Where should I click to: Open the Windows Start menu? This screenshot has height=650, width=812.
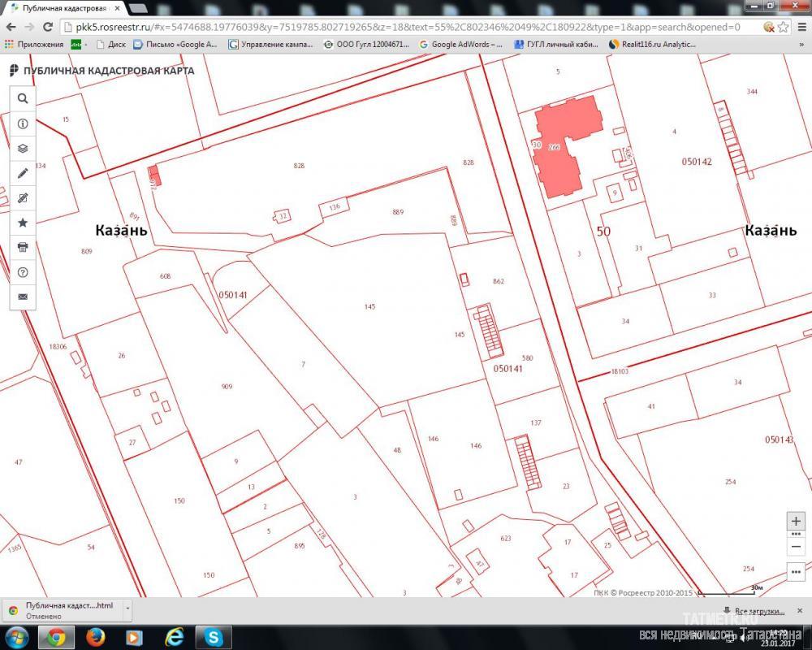16,637
